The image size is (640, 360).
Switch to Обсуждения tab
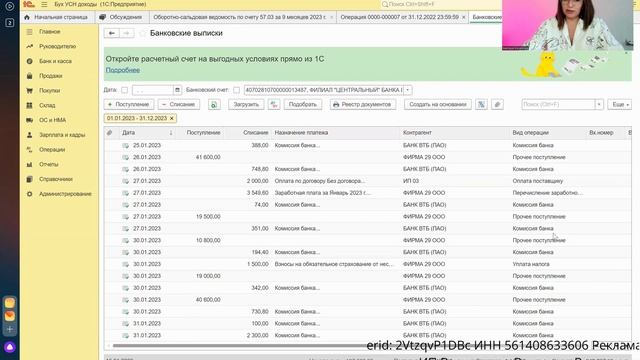[121, 17]
